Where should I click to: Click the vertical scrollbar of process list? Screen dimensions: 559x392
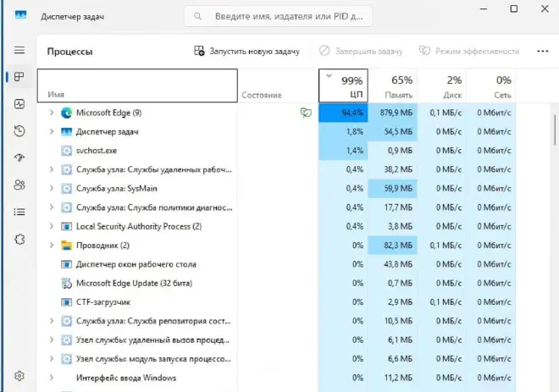point(555,130)
